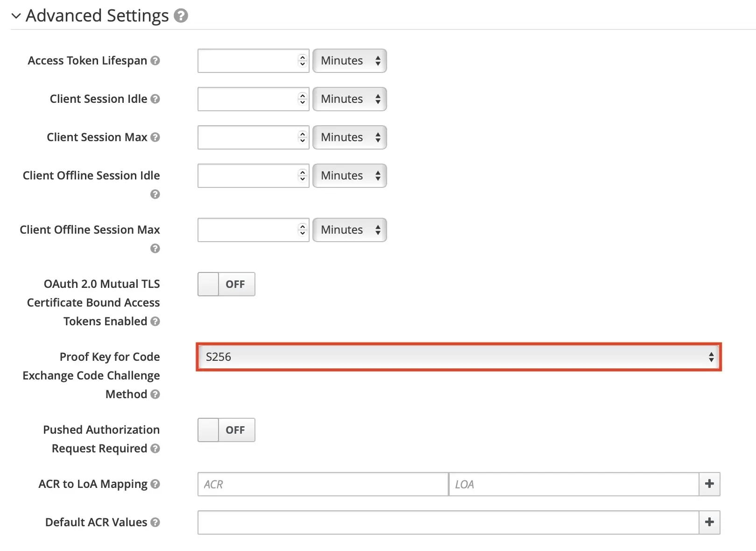Click the ACR input field
Image resolution: width=756 pixels, height=551 pixels.
pos(323,484)
